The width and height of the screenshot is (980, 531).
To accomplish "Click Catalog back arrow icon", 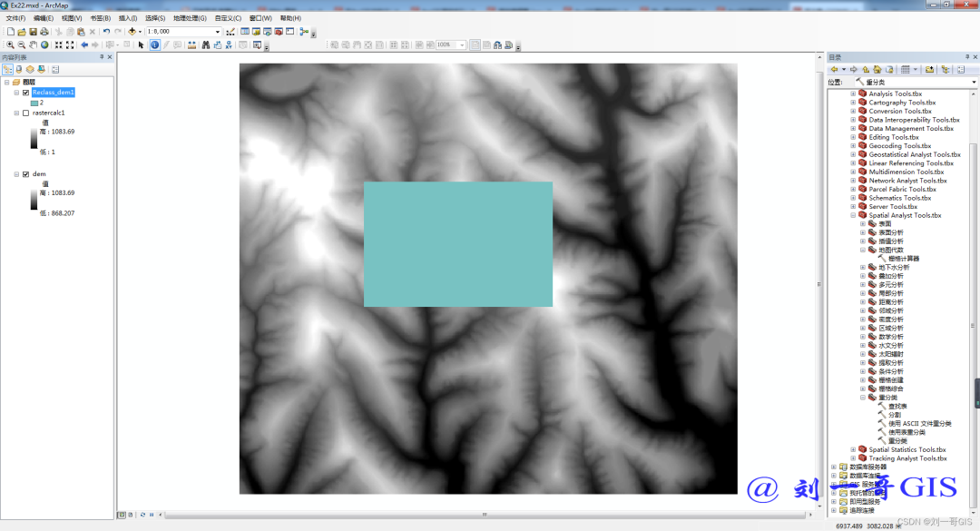I will point(835,69).
